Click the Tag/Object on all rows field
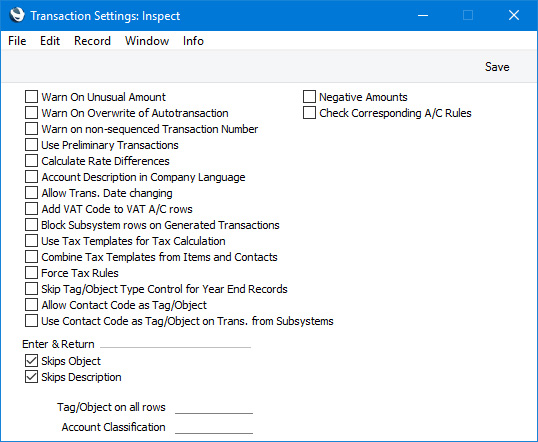This screenshot has width=538, height=442. (214, 407)
